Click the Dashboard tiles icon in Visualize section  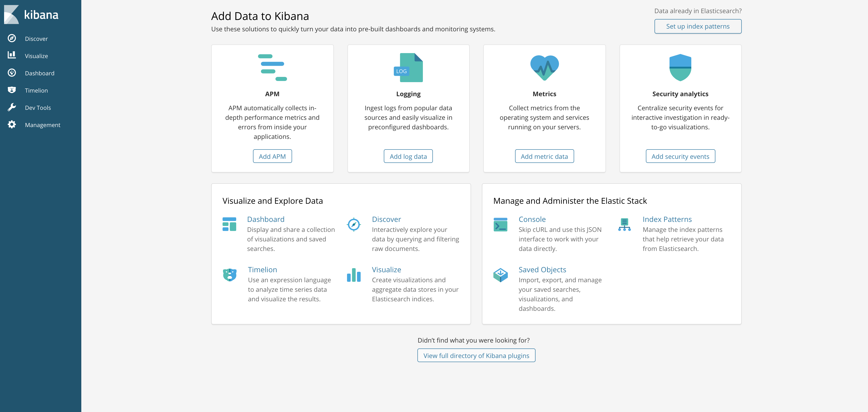point(229,224)
